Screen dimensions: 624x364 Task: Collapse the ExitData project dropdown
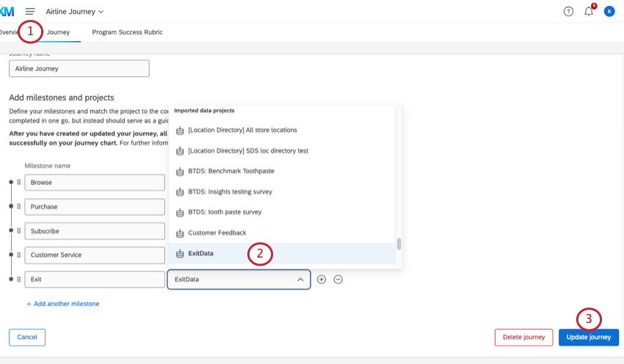point(300,280)
